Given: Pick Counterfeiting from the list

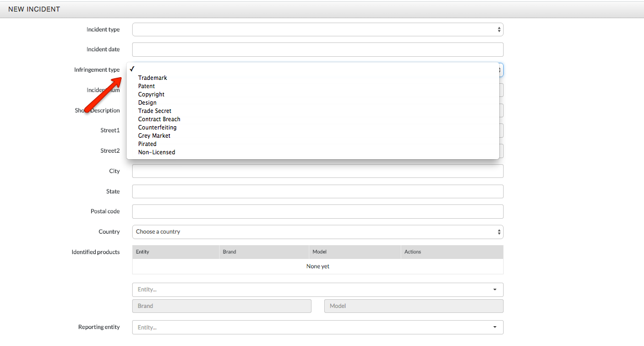Looking at the screenshot, I should tap(157, 127).
